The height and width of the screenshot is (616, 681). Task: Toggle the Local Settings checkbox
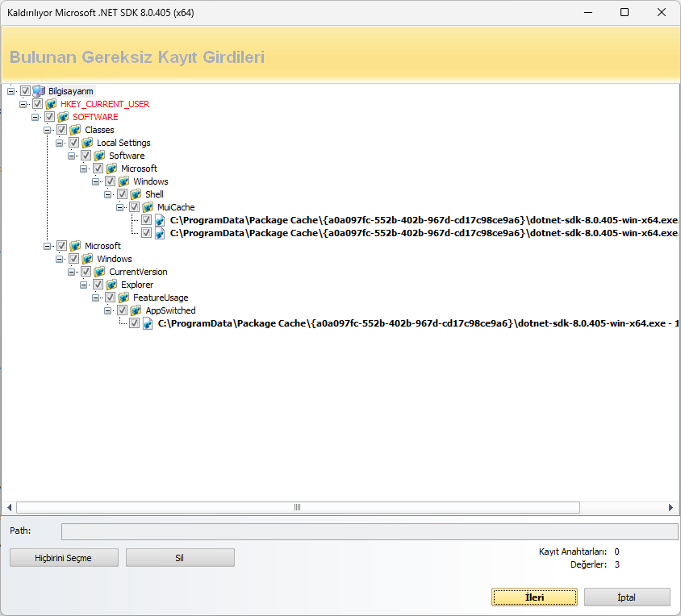coord(74,143)
